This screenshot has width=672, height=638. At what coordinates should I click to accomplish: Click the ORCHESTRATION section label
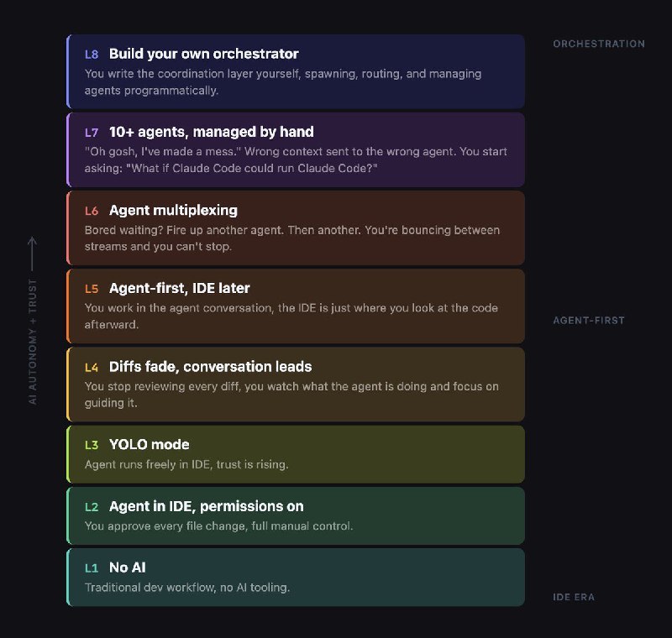[599, 44]
